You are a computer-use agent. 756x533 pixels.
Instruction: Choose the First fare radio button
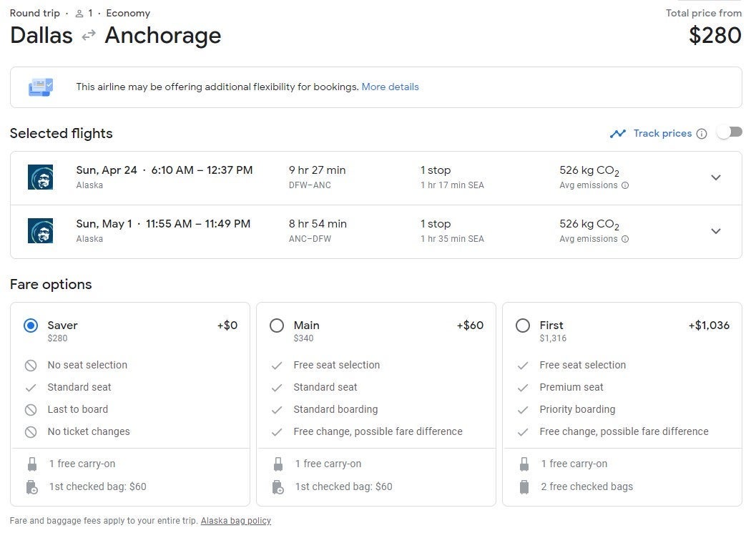[523, 326]
